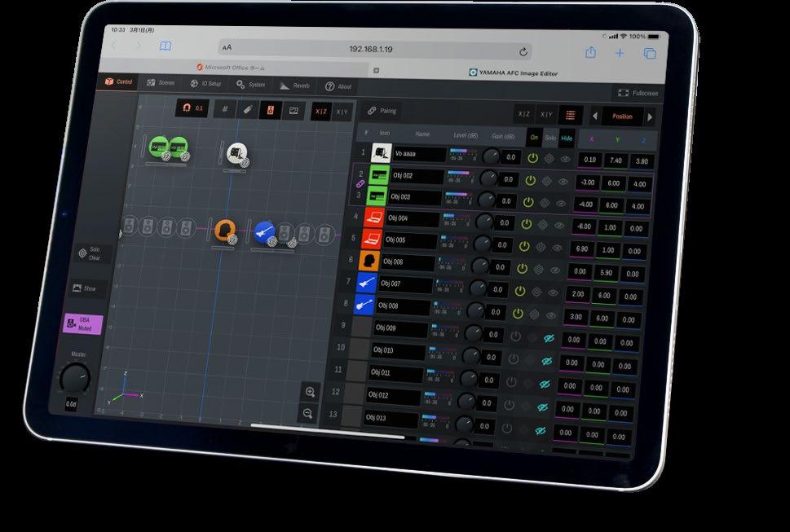Click the background image icon in canvas toolbar
790x532 pixels.
[293, 111]
